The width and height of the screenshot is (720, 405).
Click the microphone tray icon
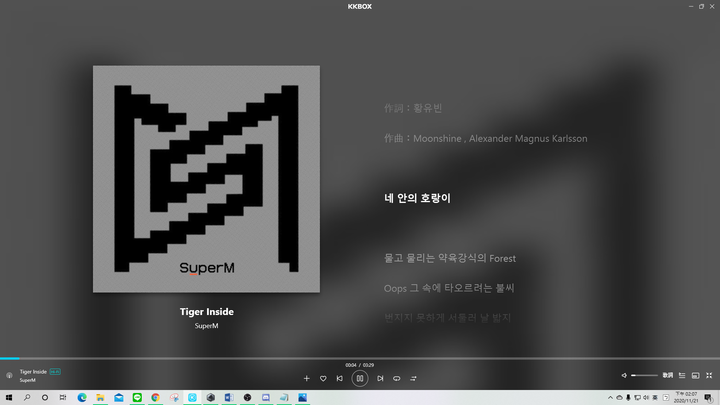628,398
